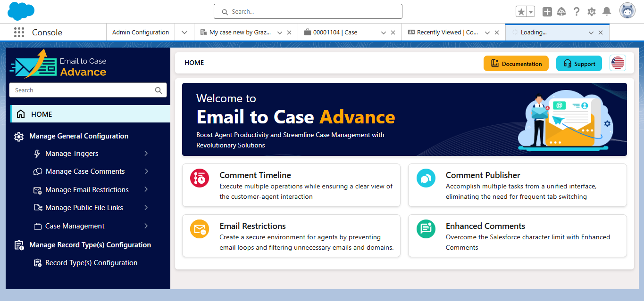This screenshot has width=644, height=301.
Task: Select HOME in the sidebar
Action: 90,114
